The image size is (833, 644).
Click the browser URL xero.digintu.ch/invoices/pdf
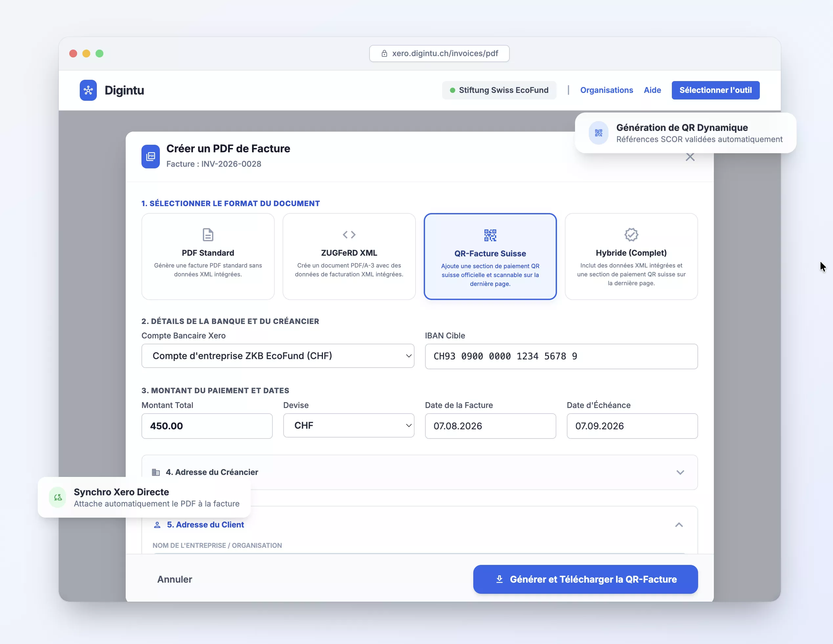coord(445,54)
